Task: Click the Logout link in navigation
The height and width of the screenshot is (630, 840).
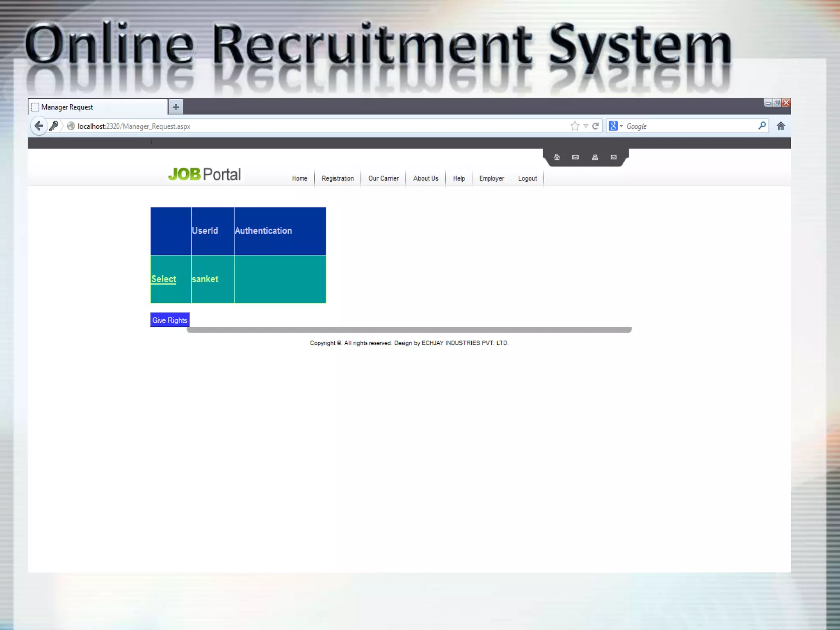Action: (527, 178)
